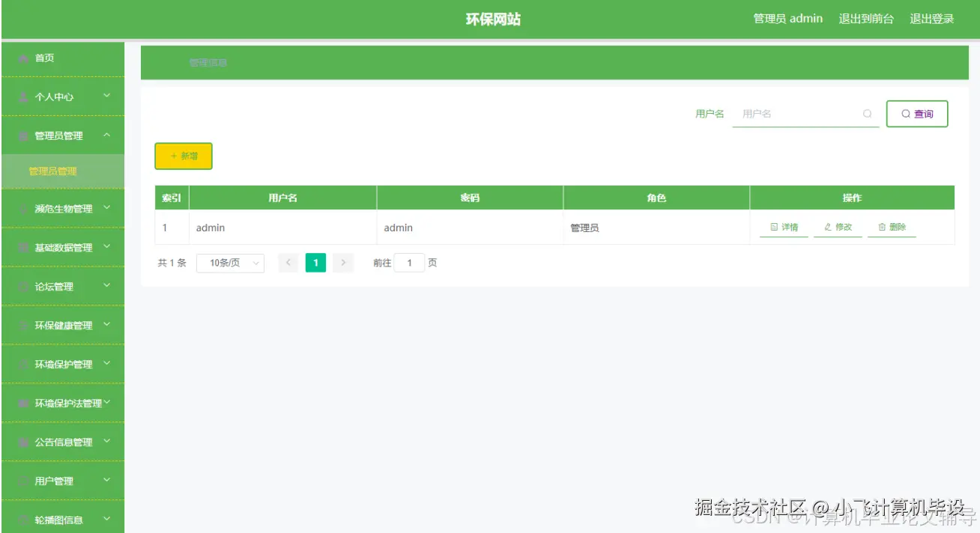Click the 新增 button to add admin
The image size is (980, 533).
[183, 156]
